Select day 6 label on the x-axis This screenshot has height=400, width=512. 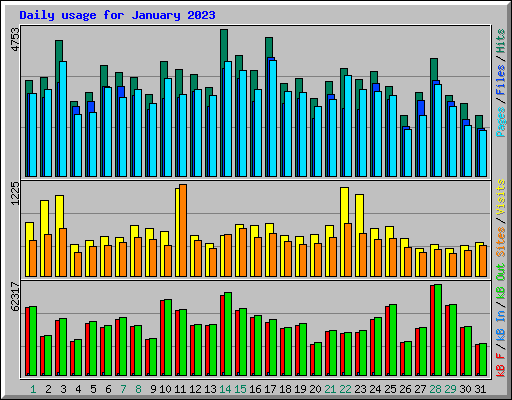(x=108, y=389)
